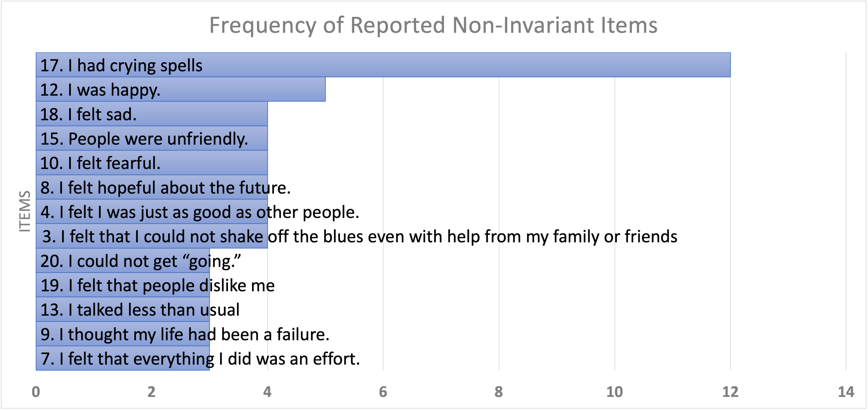868x410 pixels.
Task: Select the '15. People were unfriendly.' bar
Action: pos(152,138)
